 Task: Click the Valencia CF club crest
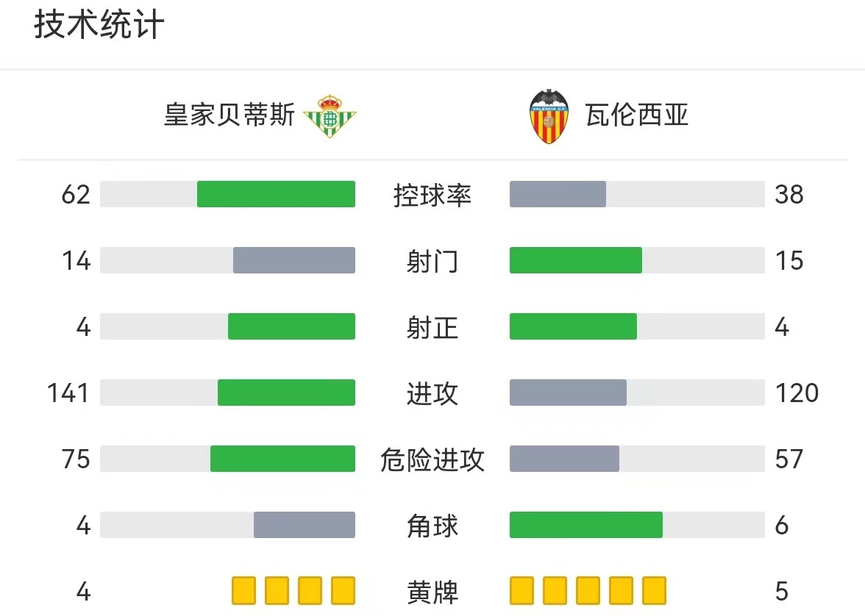(549, 116)
